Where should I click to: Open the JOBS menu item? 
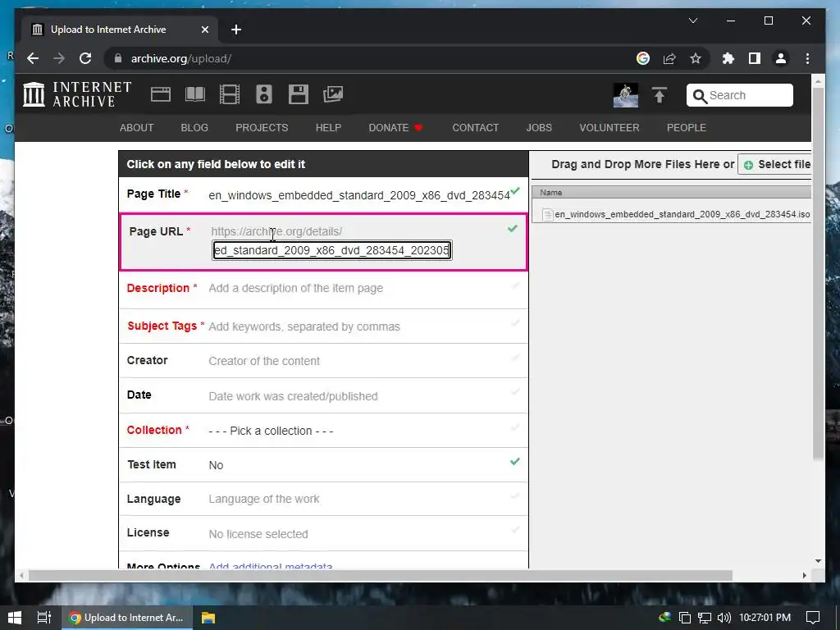pos(539,127)
